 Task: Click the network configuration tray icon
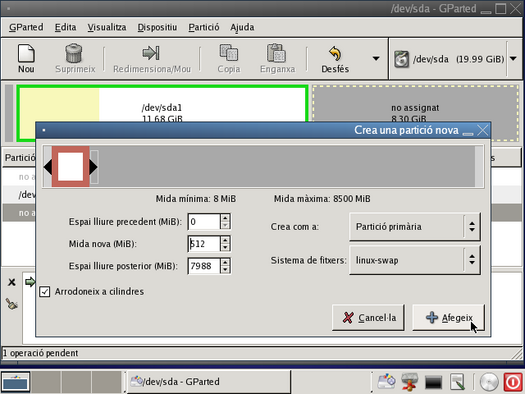click(409, 382)
